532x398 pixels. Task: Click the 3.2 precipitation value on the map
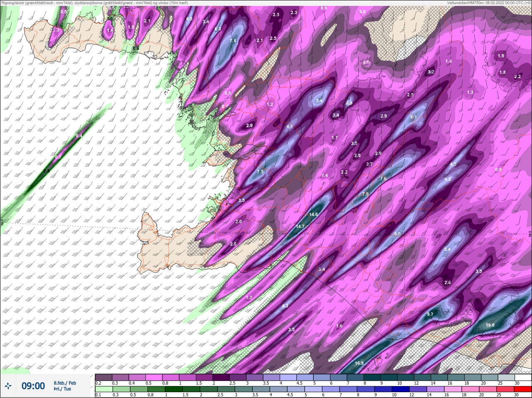click(x=431, y=72)
